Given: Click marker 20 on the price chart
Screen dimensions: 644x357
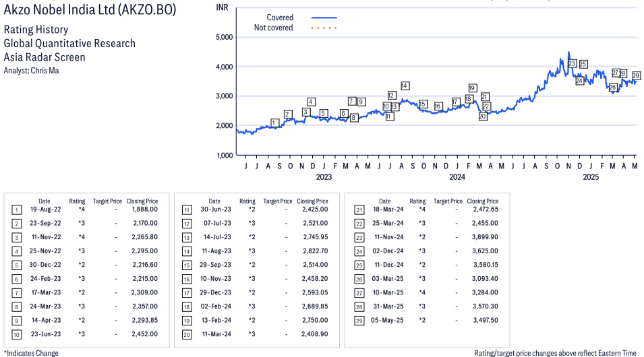Looking at the screenshot, I should (483, 116).
